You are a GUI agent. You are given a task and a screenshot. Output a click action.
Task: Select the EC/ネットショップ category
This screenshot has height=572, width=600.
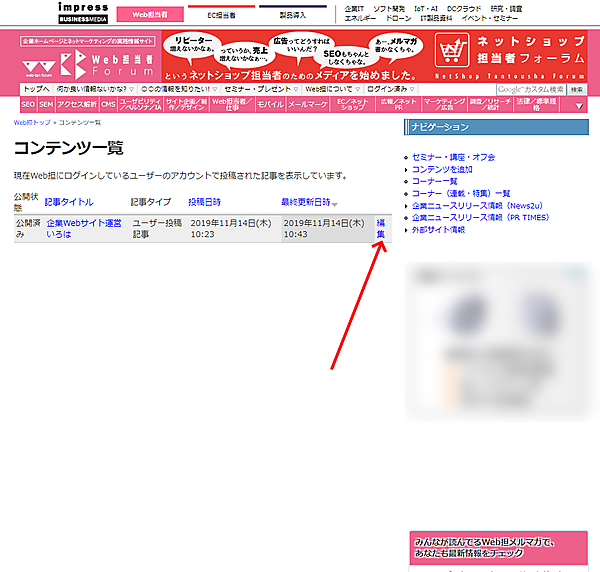point(352,104)
